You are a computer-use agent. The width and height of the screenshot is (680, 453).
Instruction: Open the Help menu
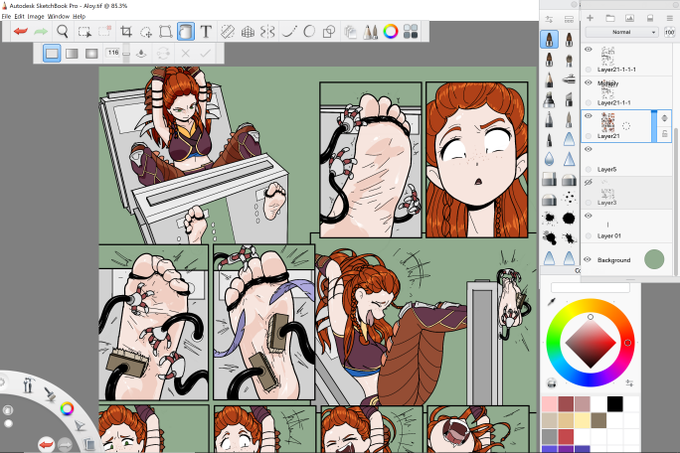click(x=79, y=16)
